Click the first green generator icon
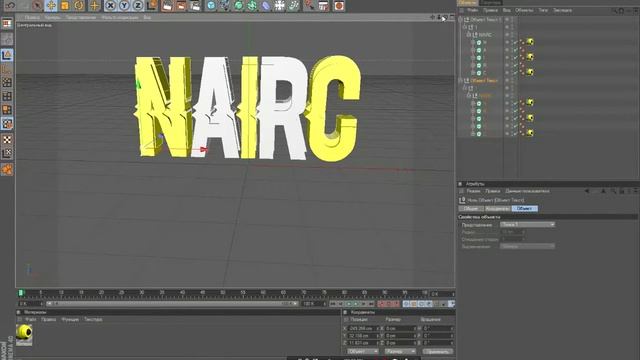The image size is (640, 360). coord(238,5)
